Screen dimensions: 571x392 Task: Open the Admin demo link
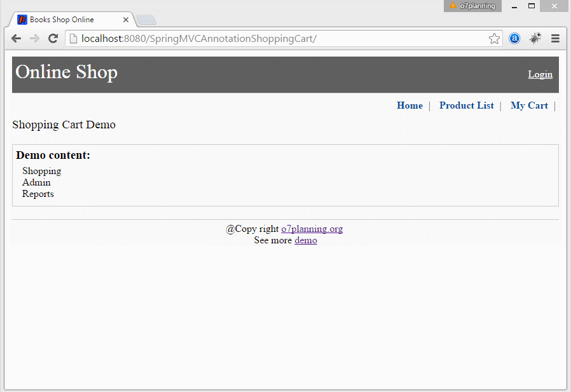point(36,182)
